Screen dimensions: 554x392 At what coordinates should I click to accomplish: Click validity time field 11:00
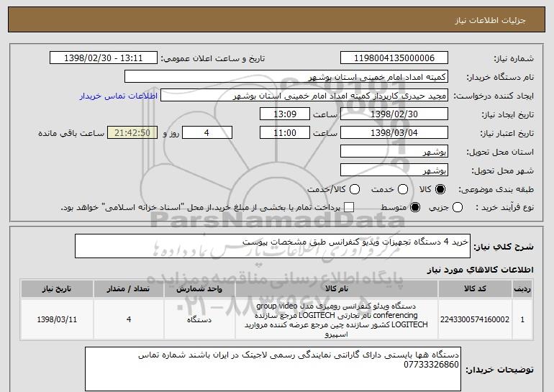285,133
